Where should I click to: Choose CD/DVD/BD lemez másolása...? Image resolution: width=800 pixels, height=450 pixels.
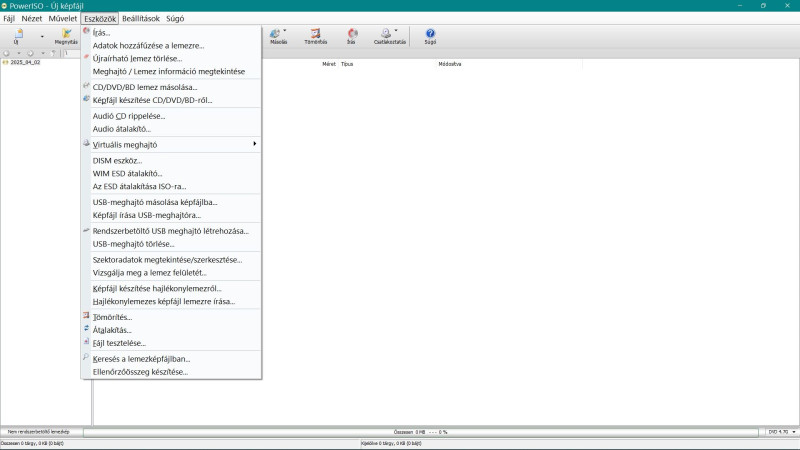(171, 87)
